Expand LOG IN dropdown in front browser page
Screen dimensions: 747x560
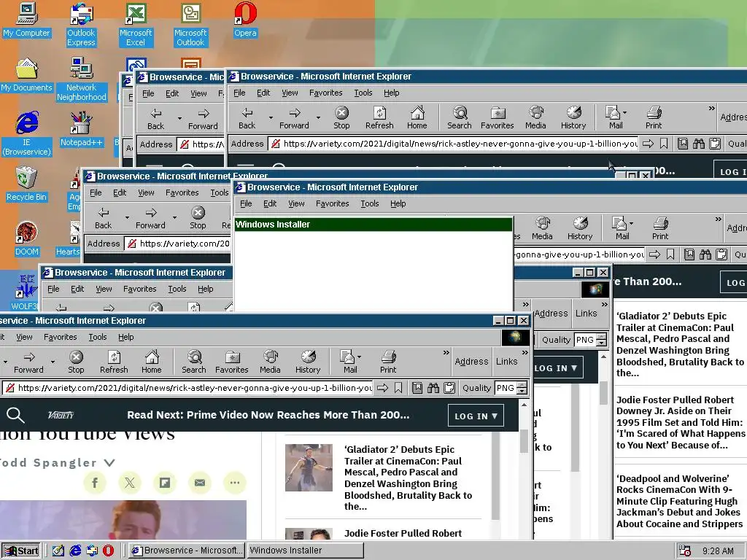476,416
